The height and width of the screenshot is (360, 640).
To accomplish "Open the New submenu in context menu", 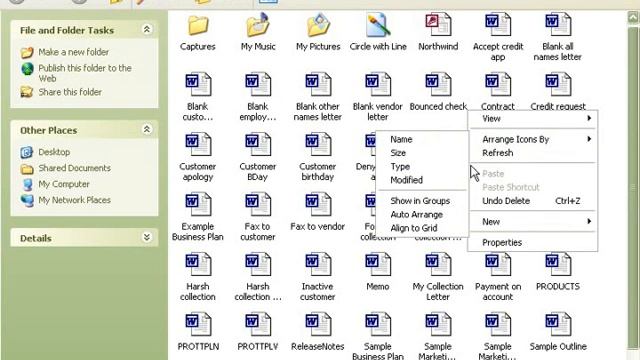I will tap(533, 222).
